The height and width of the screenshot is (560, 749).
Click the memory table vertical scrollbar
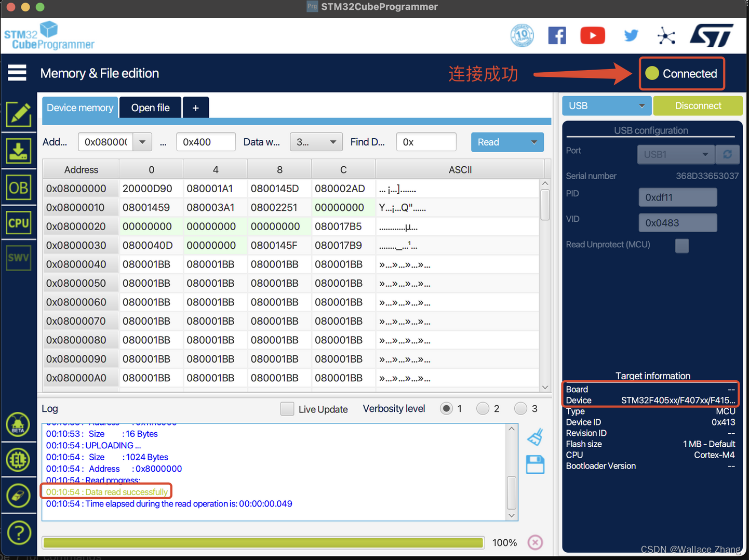point(545,206)
